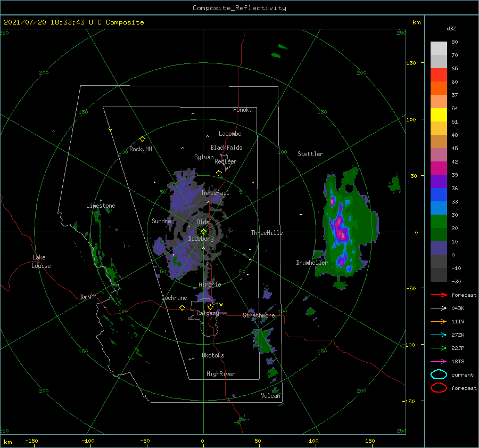Click the cyan current ellipse icon
Image resolution: width=479 pixels, height=448 pixels.
tap(439, 374)
